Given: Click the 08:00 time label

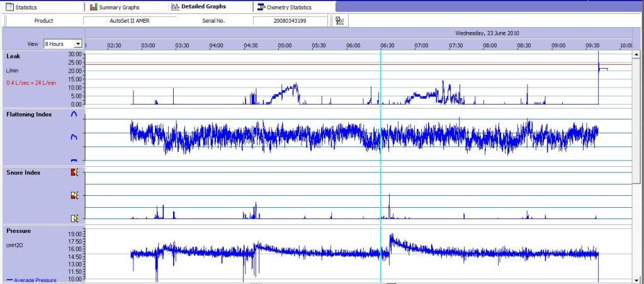Looking at the screenshot, I should pyautogui.click(x=490, y=45).
